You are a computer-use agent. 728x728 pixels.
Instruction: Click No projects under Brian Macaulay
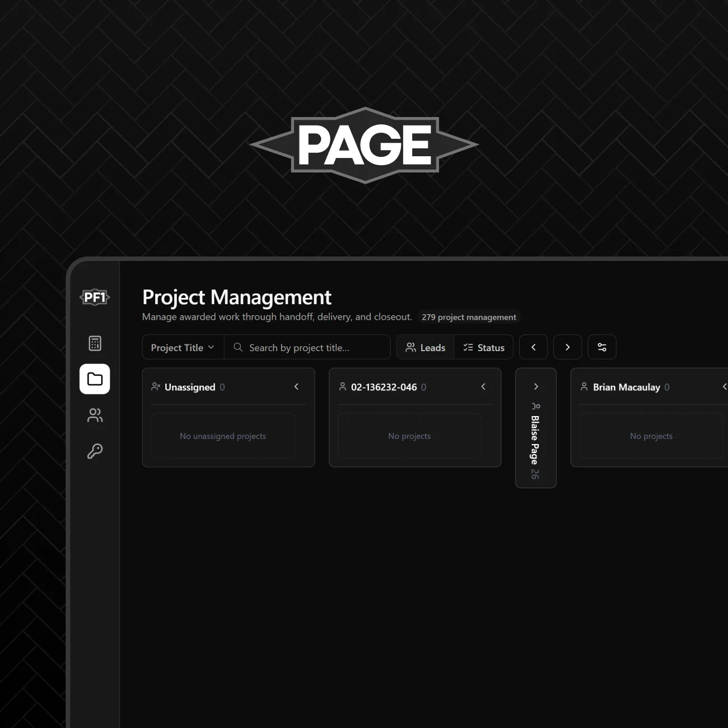(651, 436)
